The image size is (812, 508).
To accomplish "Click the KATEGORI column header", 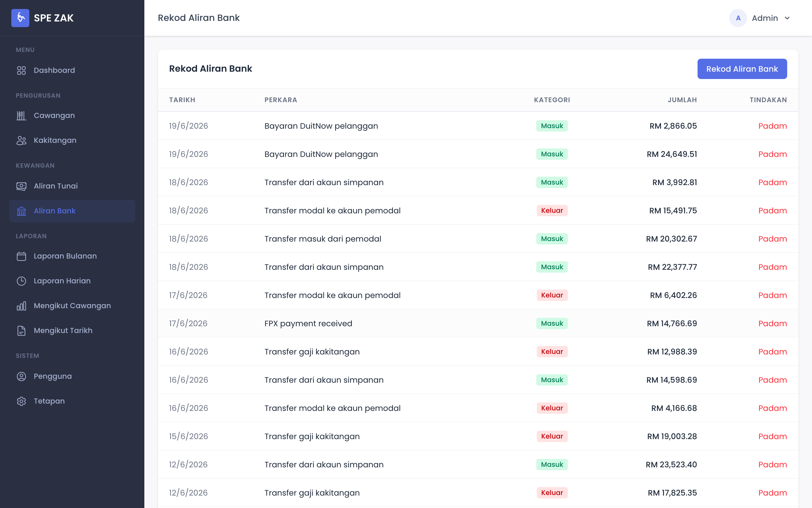I will (552, 100).
